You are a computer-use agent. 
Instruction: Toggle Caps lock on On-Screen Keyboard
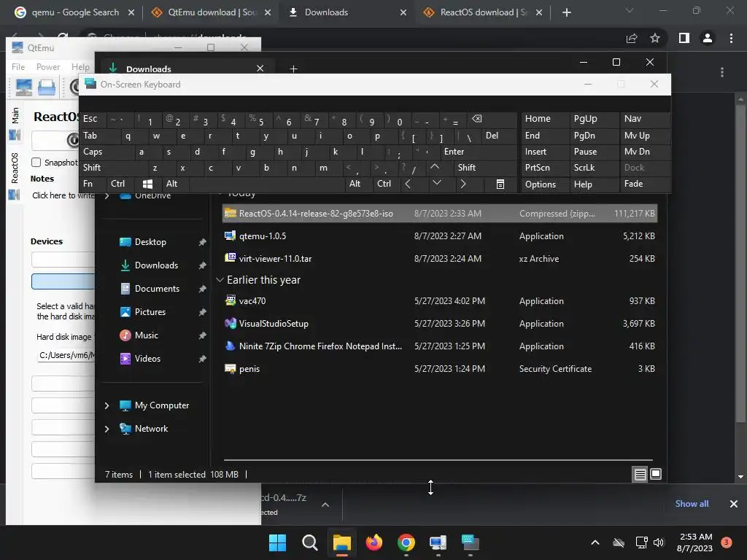click(x=105, y=152)
